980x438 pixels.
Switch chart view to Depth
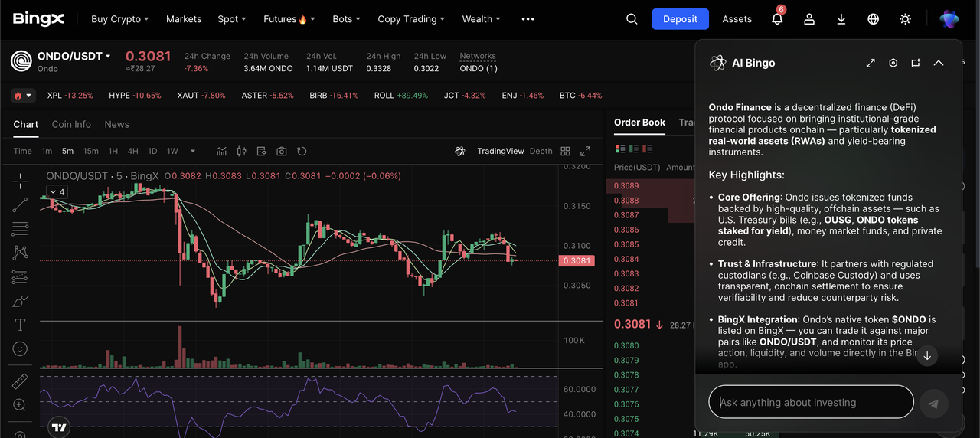coord(541,151)
